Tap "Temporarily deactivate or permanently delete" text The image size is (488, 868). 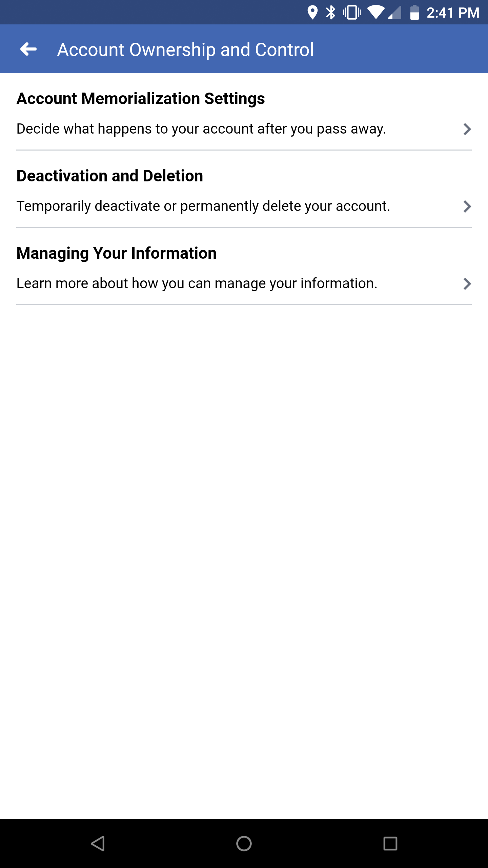203,206
